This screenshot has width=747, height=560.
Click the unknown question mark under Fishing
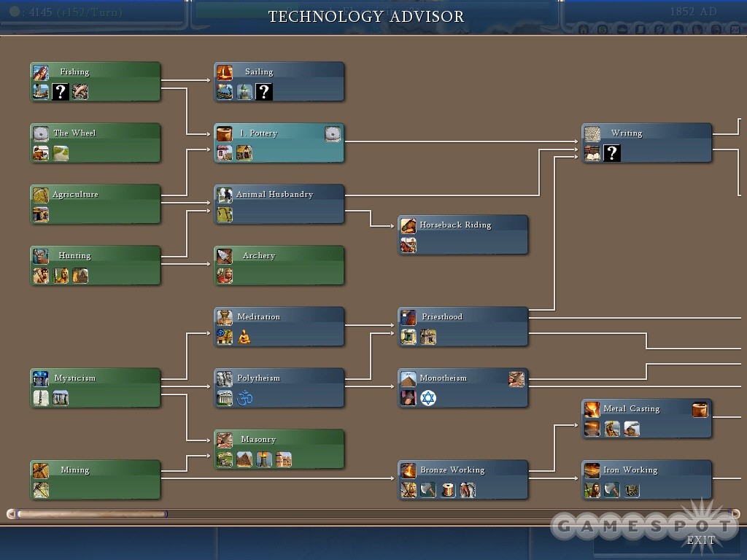coord(61,92)
